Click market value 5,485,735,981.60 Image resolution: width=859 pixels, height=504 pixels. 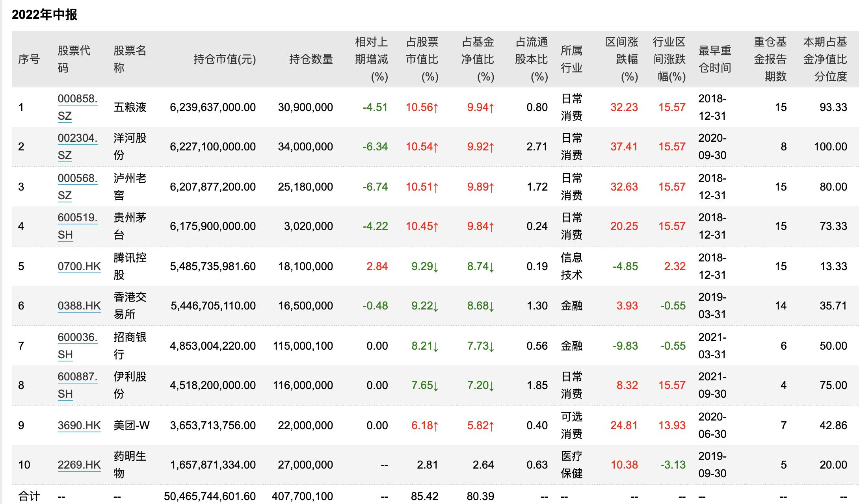[213, 266]
